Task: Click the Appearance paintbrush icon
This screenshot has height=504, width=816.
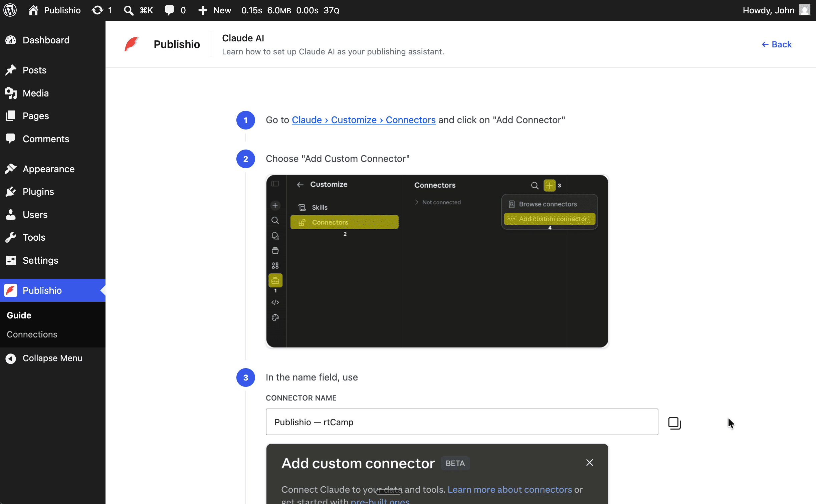Action: 11,169
